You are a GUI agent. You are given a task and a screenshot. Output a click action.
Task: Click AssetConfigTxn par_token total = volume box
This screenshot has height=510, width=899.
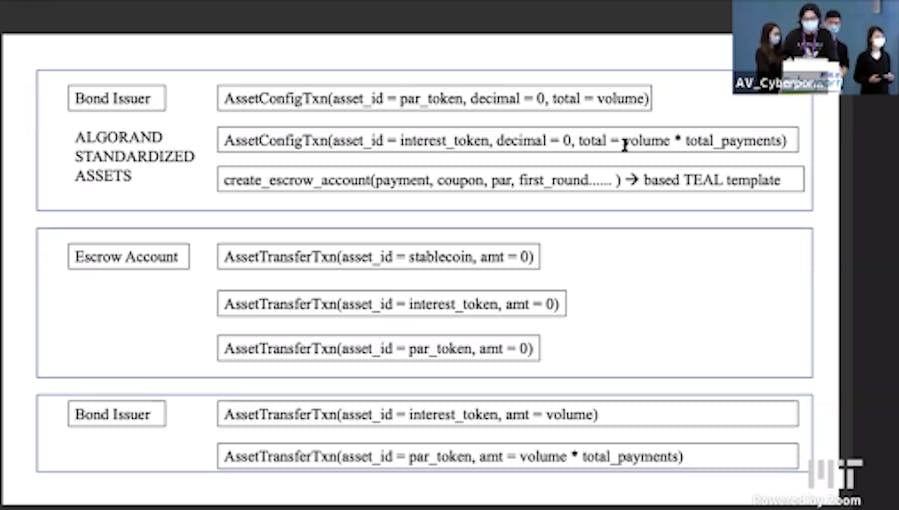tap(435, 98)
